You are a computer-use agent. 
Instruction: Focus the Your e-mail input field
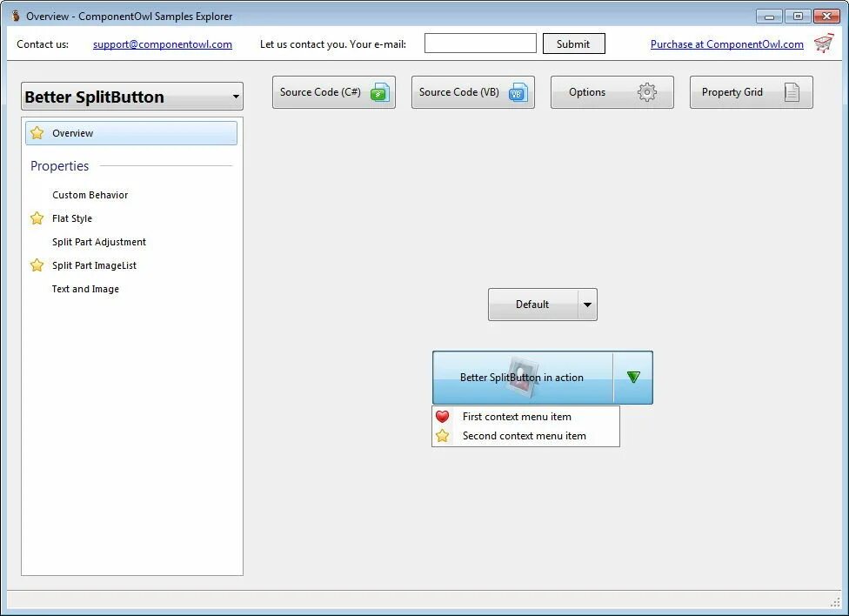point(480,44)
